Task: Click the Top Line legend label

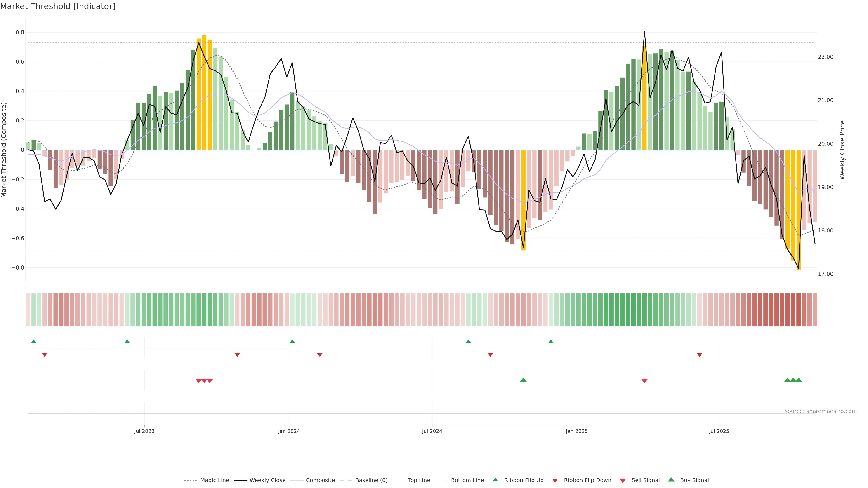Action: 419,480
